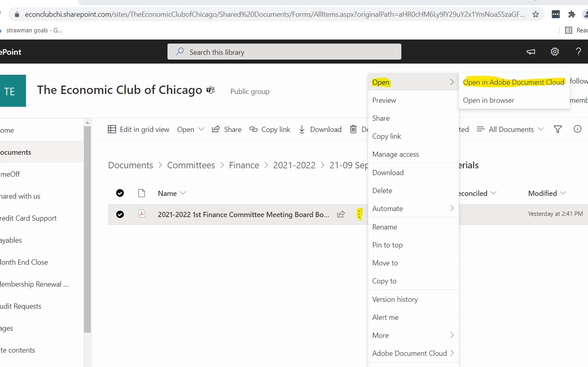
Task: Go to 2021-2022 breadcrumb
Action: 294,165
